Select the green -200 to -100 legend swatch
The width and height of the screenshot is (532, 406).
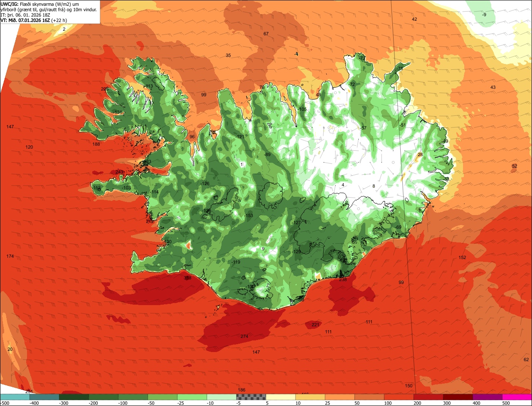click(x=103, y=397)
